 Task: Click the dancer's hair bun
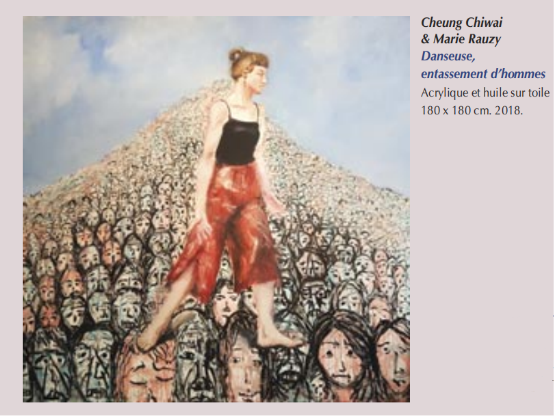(235, 55)
